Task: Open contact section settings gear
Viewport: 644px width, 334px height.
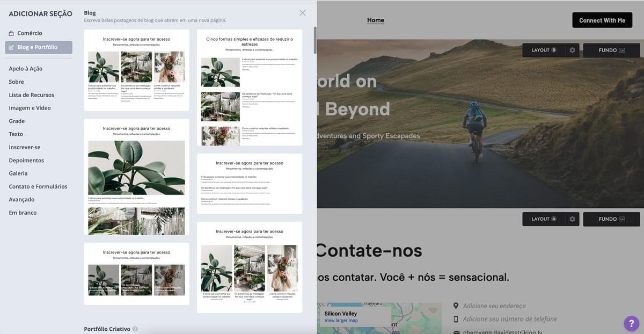Action: coord(572,219)
